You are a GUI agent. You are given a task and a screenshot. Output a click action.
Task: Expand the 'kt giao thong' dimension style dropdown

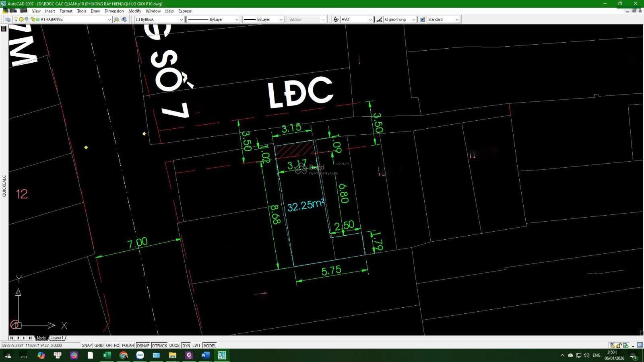[413, 19]
